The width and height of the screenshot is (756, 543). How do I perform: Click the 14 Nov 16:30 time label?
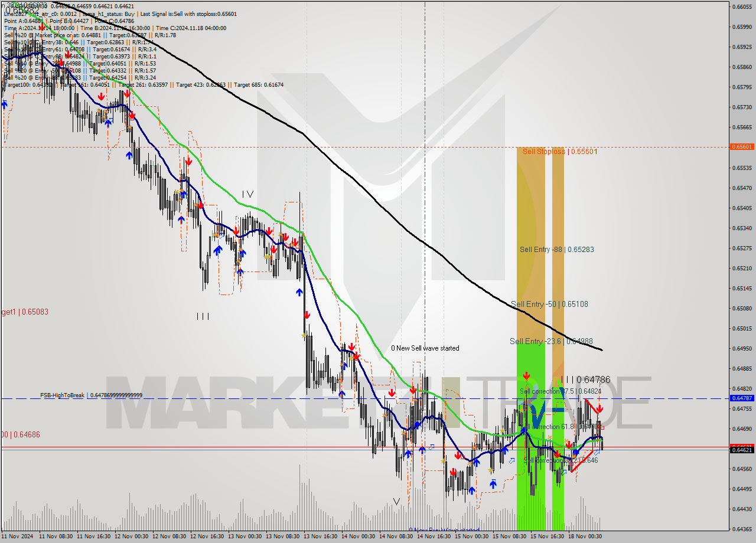point(434,537)
